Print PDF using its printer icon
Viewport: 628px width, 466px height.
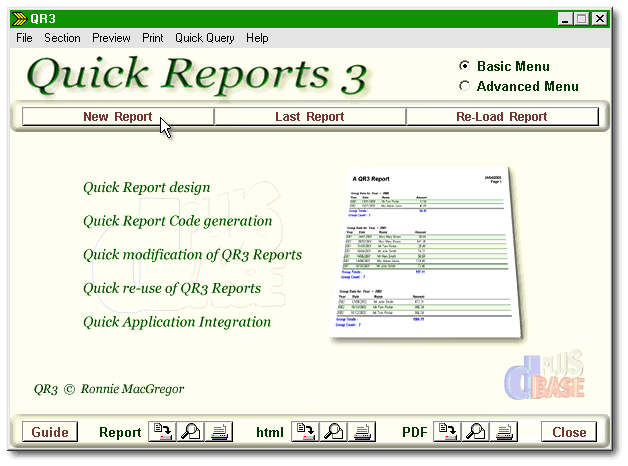click(504, 432)
